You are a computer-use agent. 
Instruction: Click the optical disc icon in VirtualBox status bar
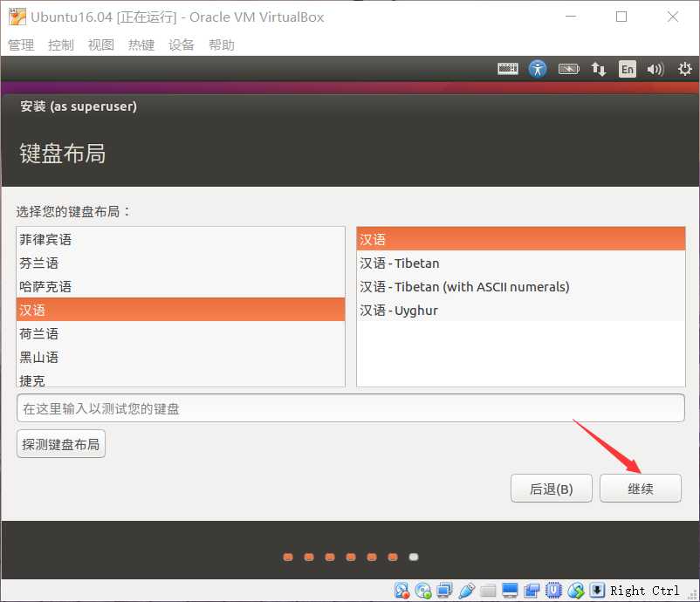pos(422,591)
